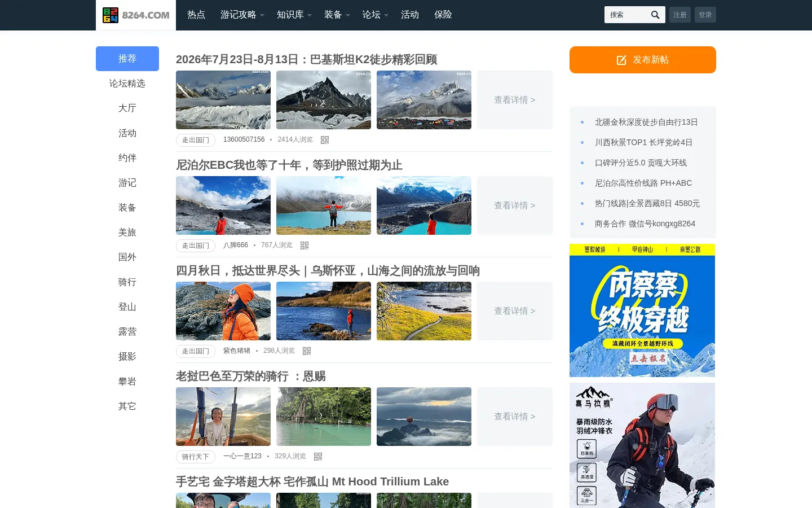
Task: Select 国外 in the sidebar
Action: click(x=127, y=257)
